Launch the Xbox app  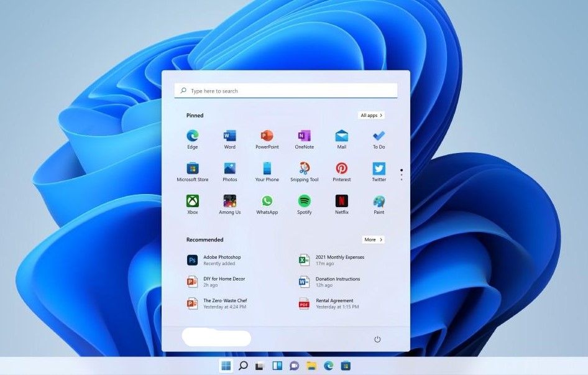[193, 205]
